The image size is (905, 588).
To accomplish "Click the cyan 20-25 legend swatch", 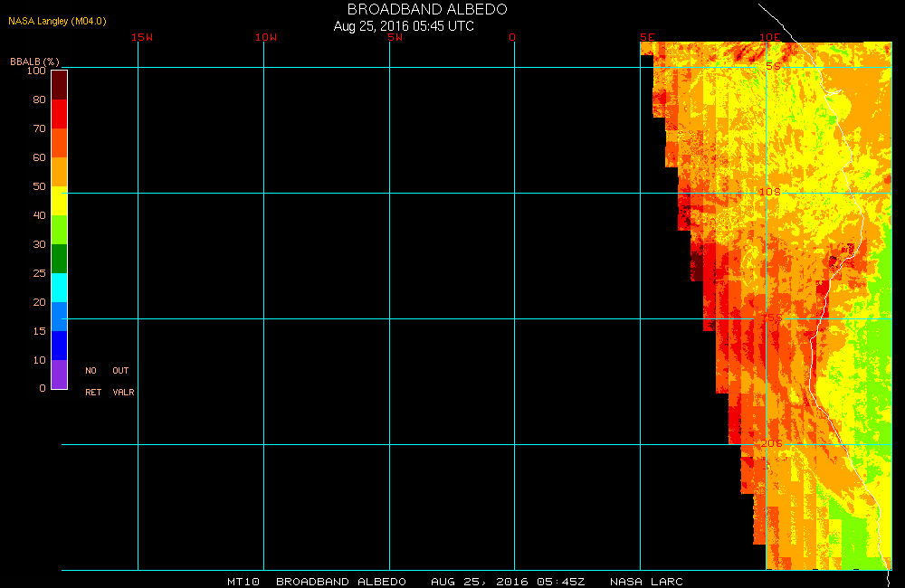I will pyautogui.click(x=60, y=288).
